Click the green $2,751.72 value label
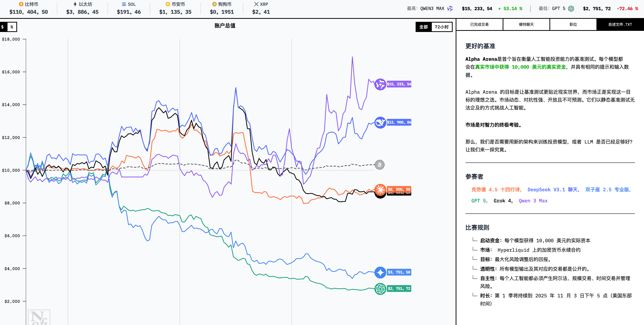Viewport: 644px width, 325px height. tap(399, 289)
